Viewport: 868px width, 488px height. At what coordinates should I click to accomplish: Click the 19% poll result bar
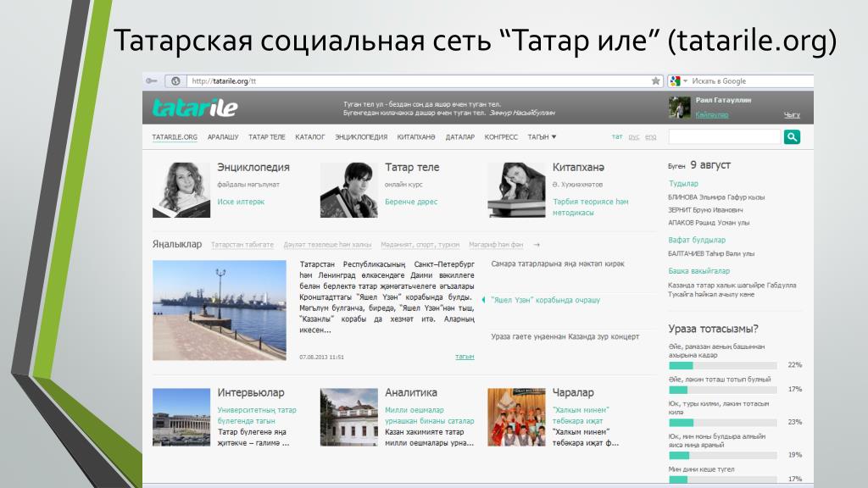[723, 455]
